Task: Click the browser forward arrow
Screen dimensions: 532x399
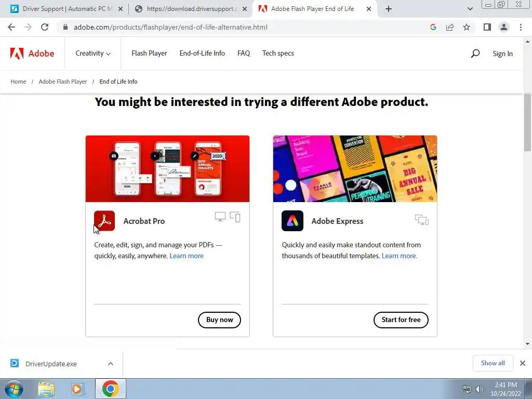Action: (28, 27)
